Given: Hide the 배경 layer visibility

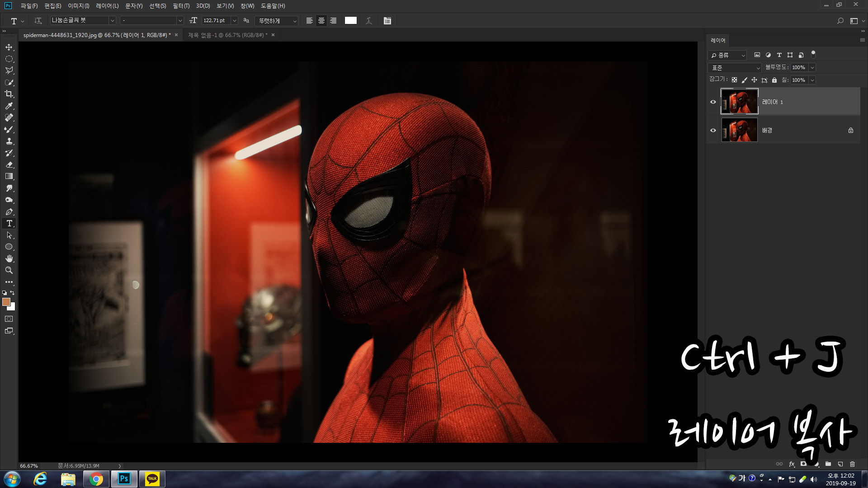Looking at the screenshot, I should coord(713,130).
